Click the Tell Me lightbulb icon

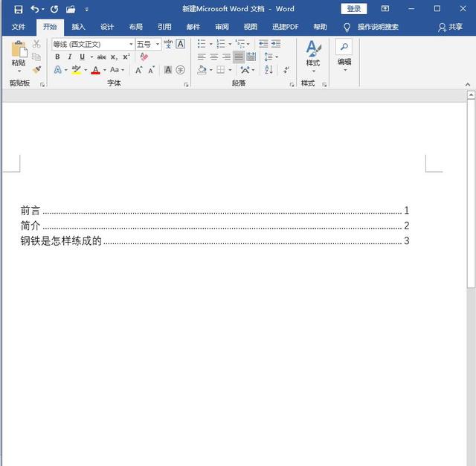tap(347, 28)
